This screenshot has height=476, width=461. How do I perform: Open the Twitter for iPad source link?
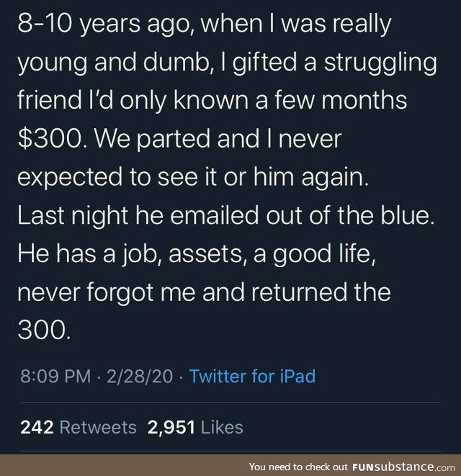click(x=252, y=376)
